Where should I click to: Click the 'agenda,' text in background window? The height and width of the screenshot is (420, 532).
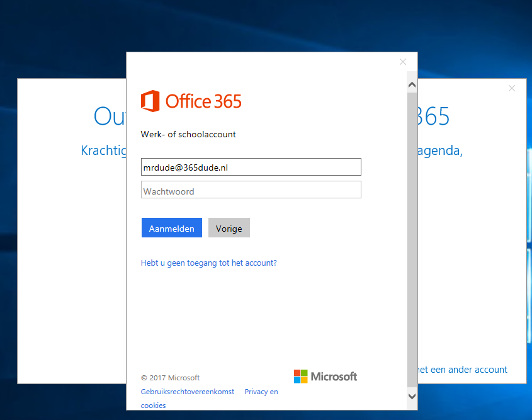point(439,151)
